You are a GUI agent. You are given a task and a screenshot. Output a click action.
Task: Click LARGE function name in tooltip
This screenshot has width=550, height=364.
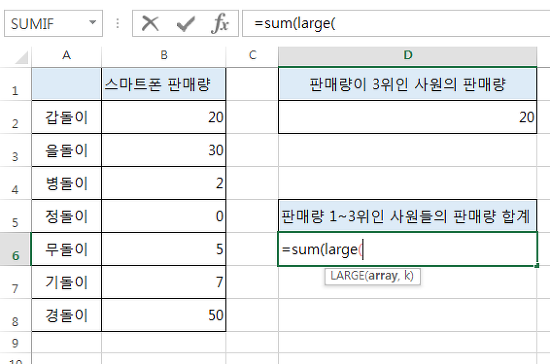click(347, 276)
